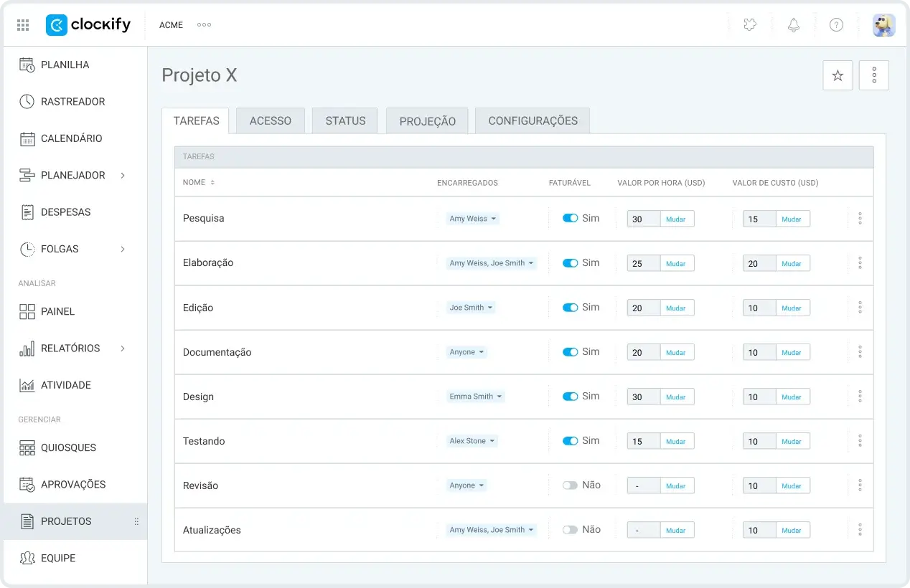Click the puzzle piece integrations icon
The height and width of the screenshot is (588, 910).
[x=750, y=25]
